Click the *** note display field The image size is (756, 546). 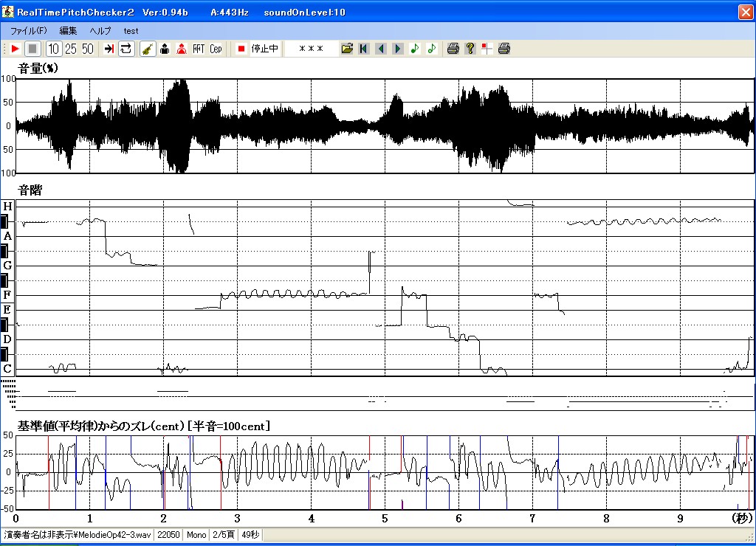point(311,49)
